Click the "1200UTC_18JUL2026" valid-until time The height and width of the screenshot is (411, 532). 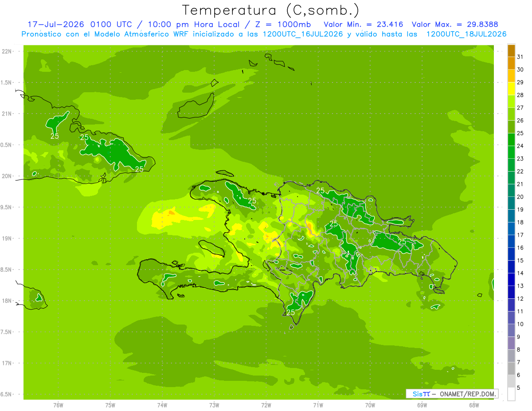pos(466,34)
